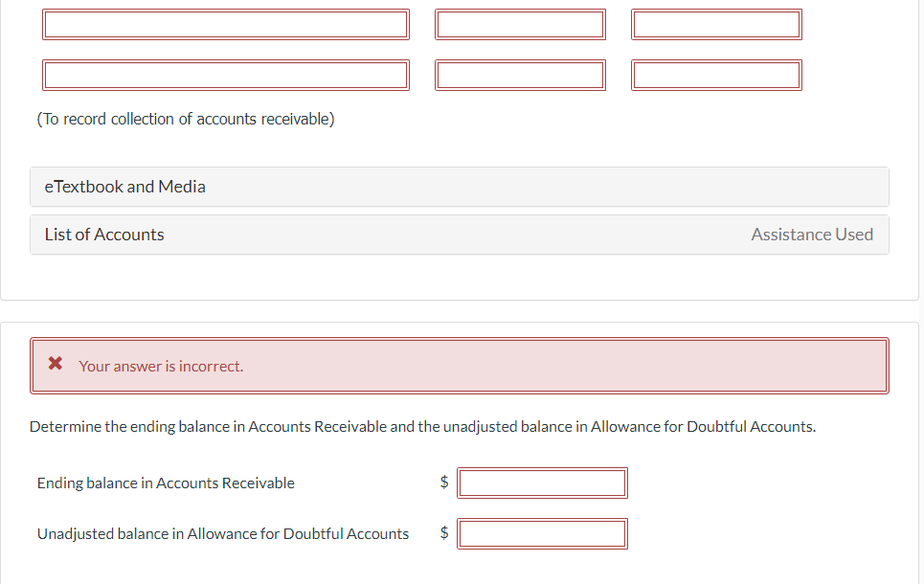The width and height of the screenshot is (924, 584).
Task: Expand the eTextbook and Media section
Action: click(459, 187)
